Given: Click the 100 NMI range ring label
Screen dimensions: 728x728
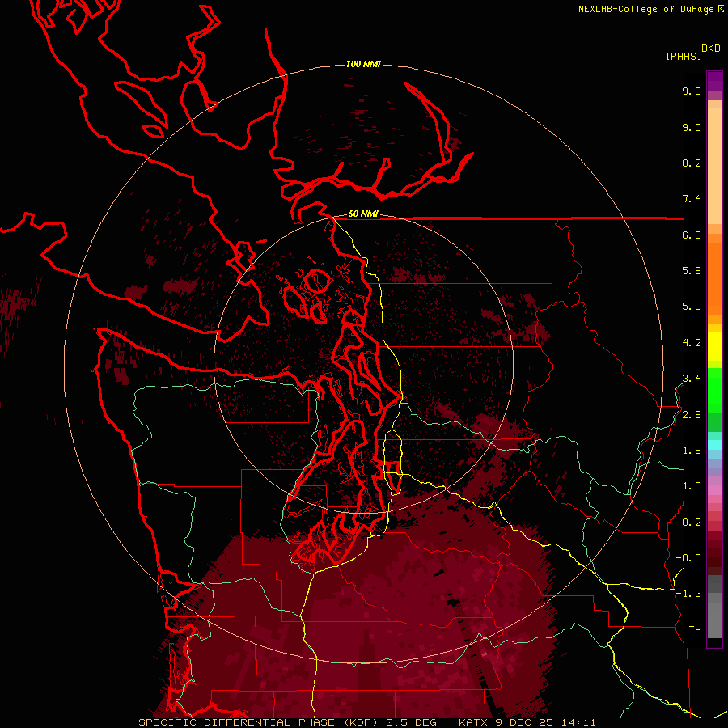Looking at the screenshot, I should pos(363,64).
